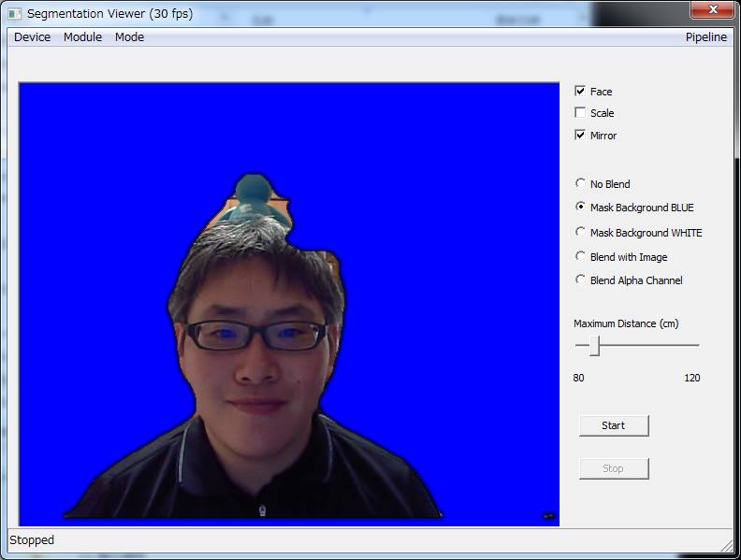741x560 pixels.
Task: Uncheck the Face checkbox
Action: (580, 92)
